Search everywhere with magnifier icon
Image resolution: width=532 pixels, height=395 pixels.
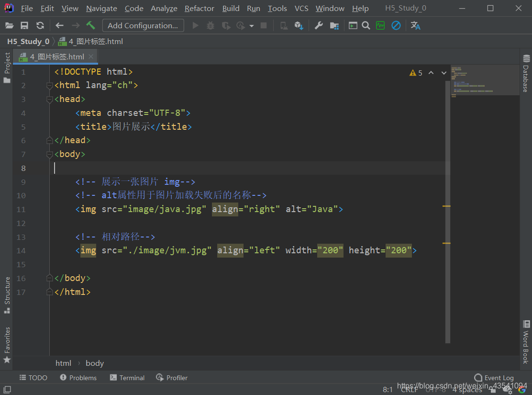click(366, 25)
